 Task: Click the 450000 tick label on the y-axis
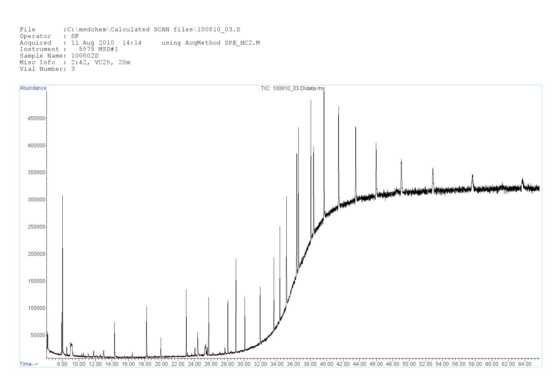[37, 119]
